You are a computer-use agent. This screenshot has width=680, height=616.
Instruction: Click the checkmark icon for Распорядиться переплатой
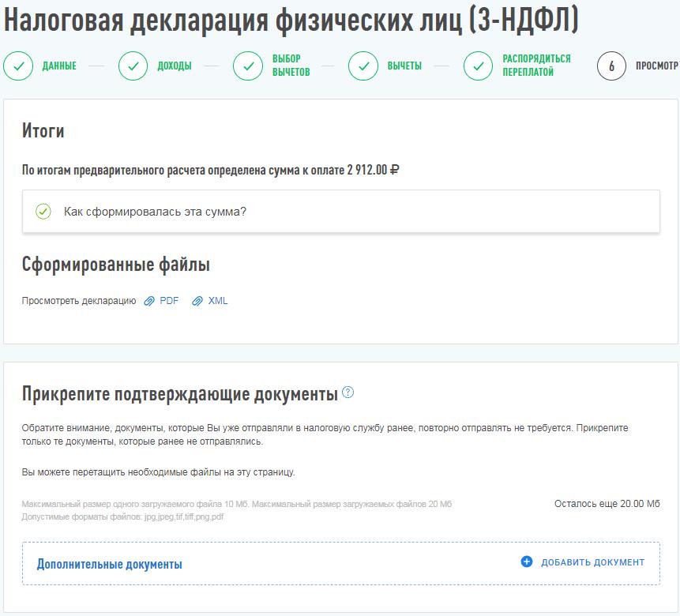479,66
